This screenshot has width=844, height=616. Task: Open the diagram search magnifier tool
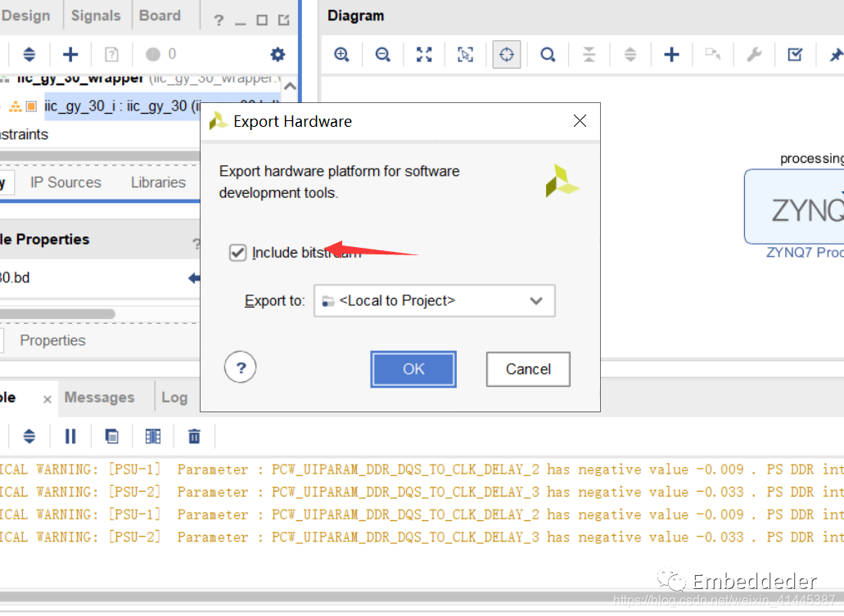pos(548,55)
